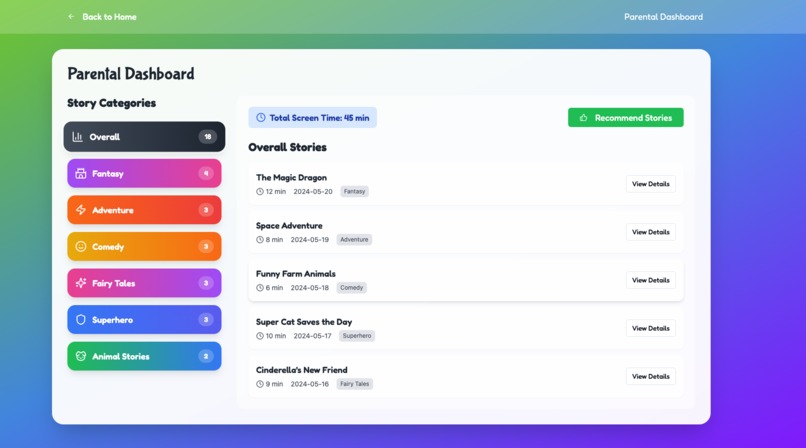Click the Comedy smiley face icon
Viewport: 806px width, 448px height.
[81, 247]
